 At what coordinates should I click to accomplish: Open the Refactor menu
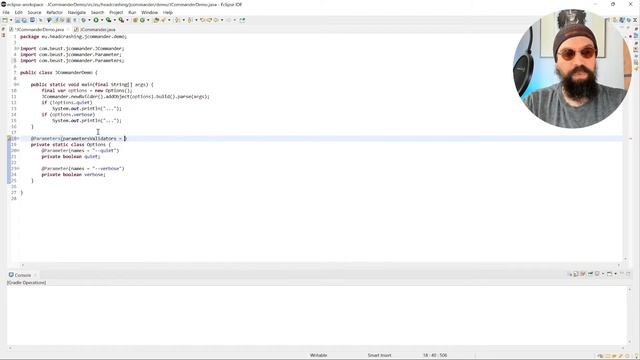(x=54, y=12)
